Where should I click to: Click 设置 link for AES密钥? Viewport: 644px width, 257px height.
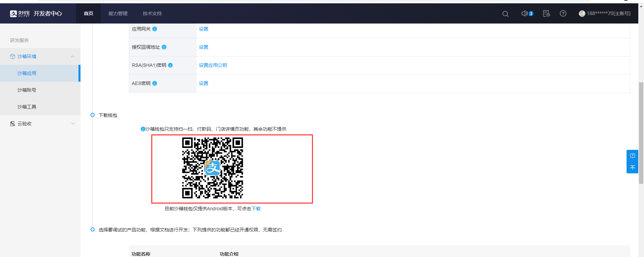click(204, 83)
